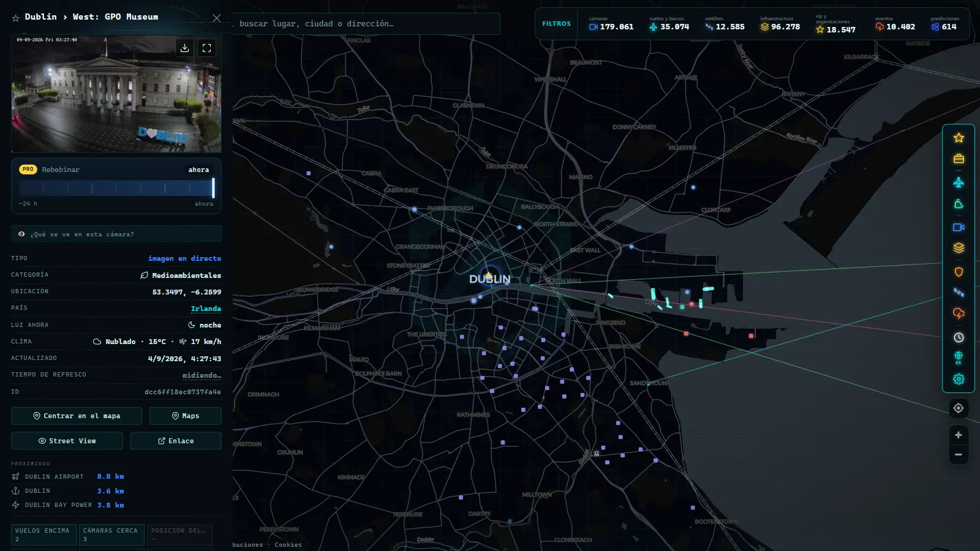Click the storm cloud events icon in sidebar
This screenshot has width=980, height=551.
coord(959,313)
